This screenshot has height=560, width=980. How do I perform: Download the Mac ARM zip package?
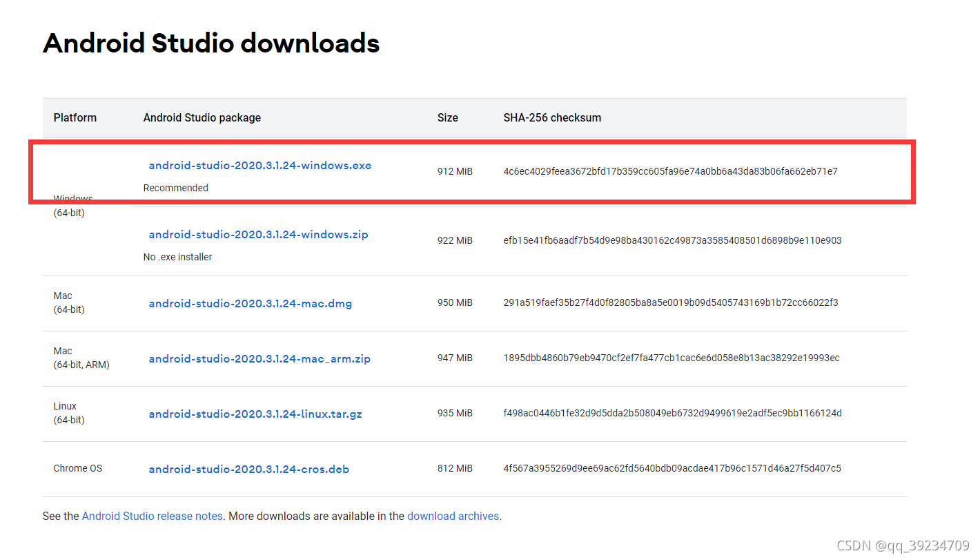tap(259, 358)
